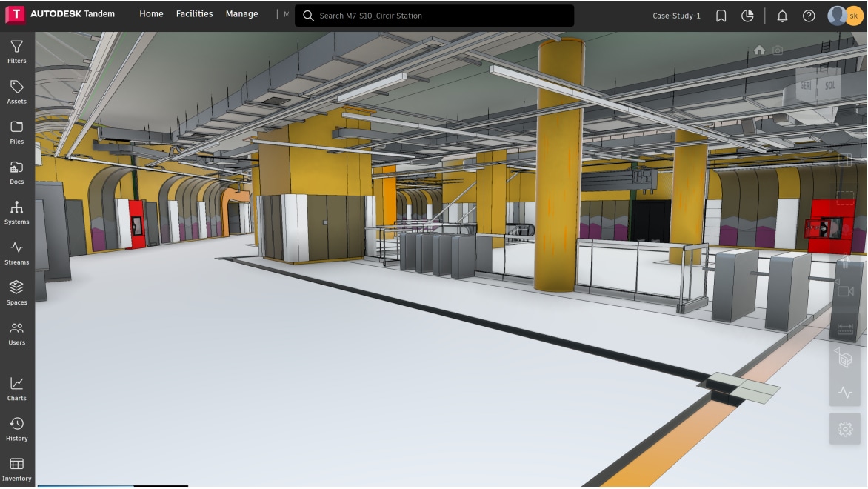Open the Files panel
This screenshot has width=868, height=489.
pyautogui.click(x=16, y=132)
